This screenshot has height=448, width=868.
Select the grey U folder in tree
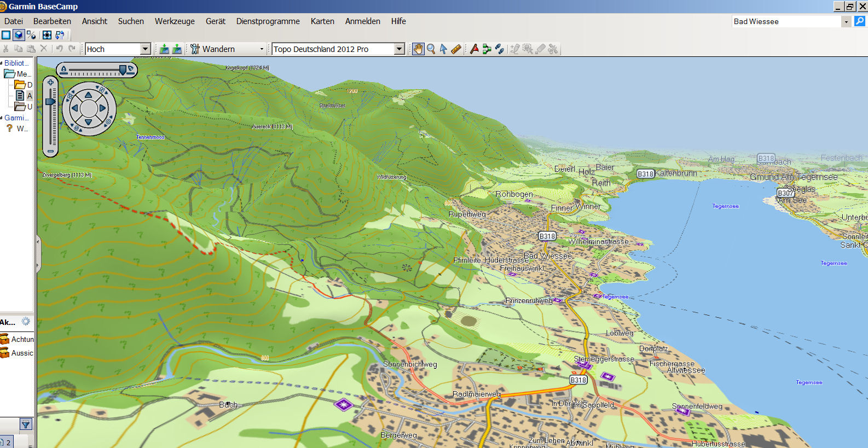(x=24, y=107)
